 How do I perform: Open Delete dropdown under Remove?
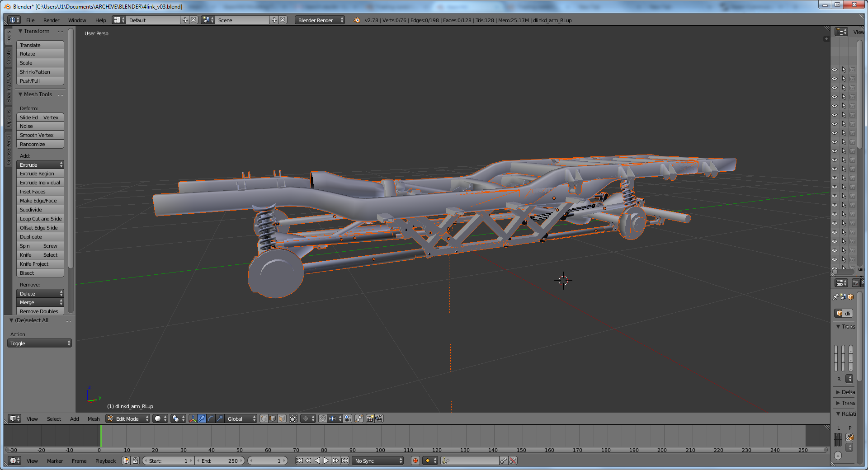click(40, 293)
